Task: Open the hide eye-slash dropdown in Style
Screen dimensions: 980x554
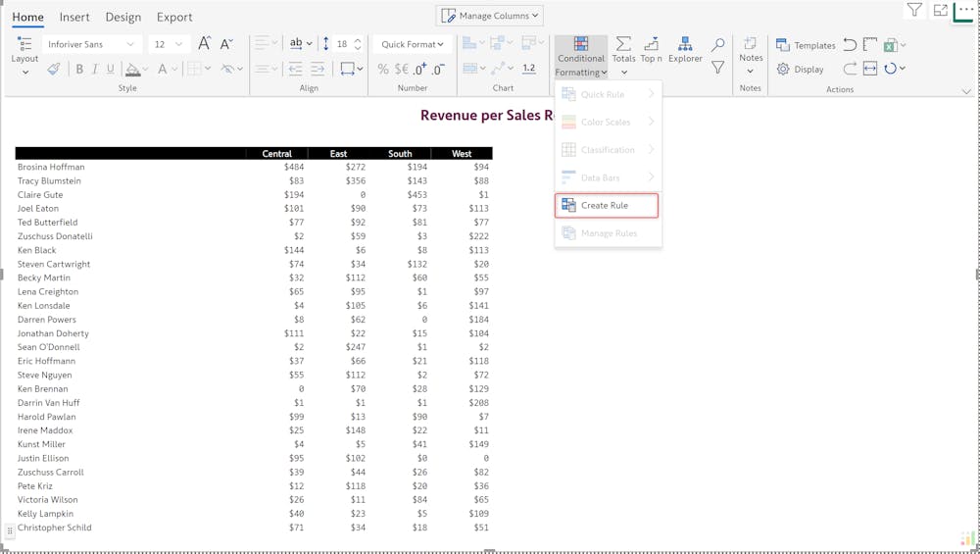Action: [232, 69]
